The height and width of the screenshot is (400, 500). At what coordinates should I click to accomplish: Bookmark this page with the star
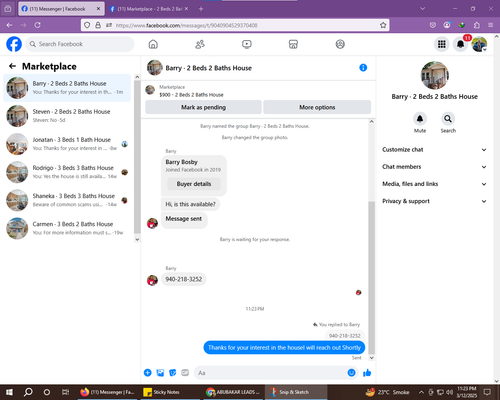(383, 25)
